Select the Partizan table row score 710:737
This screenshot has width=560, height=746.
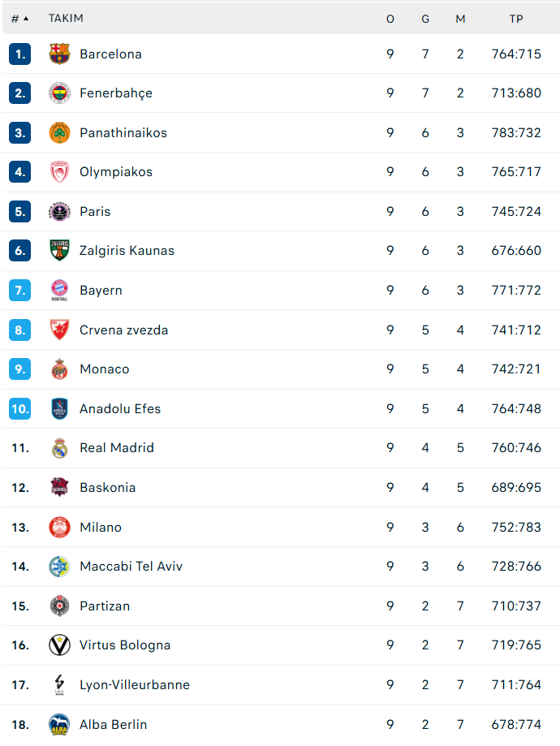pos(516,606)
